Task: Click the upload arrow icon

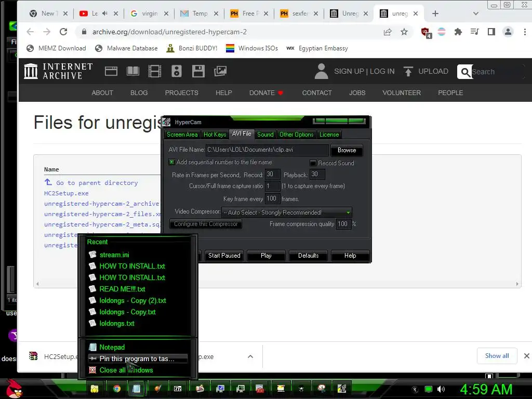Action: [408, 71]
